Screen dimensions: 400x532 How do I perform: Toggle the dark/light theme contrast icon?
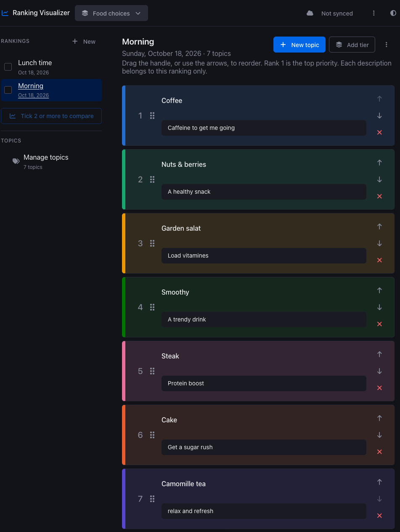click(393, 13)
